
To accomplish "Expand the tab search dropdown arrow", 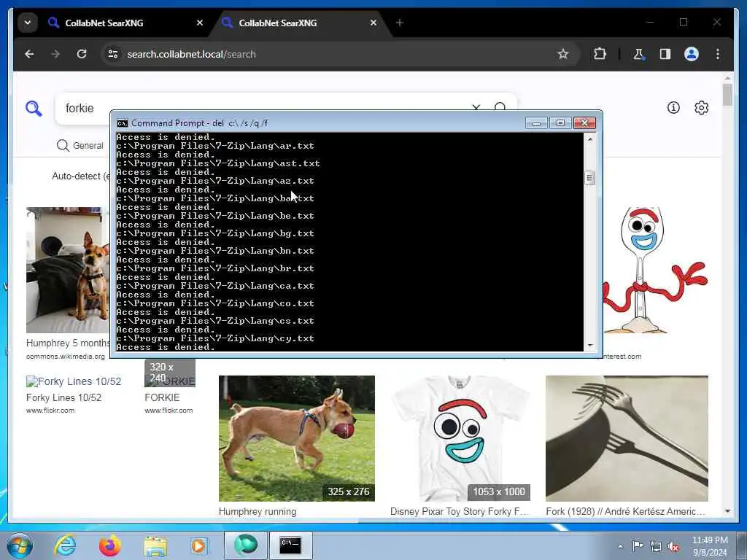I will coord(28,23).
